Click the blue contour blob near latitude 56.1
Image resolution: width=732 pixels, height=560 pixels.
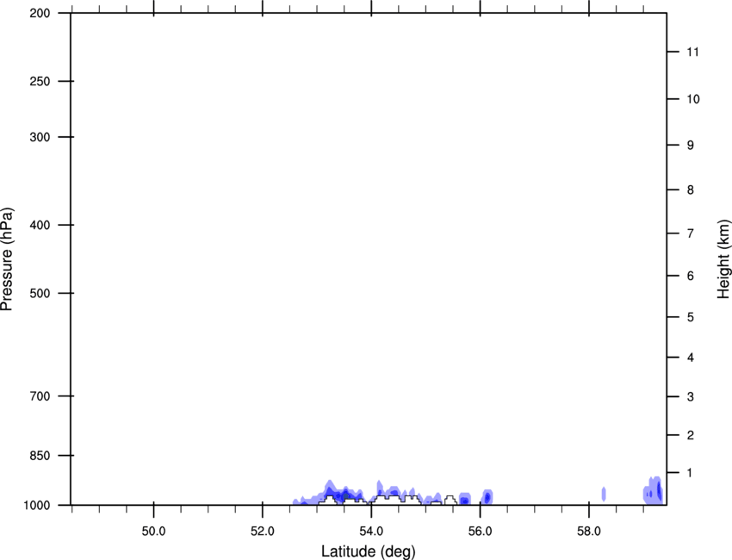point(487,497)
